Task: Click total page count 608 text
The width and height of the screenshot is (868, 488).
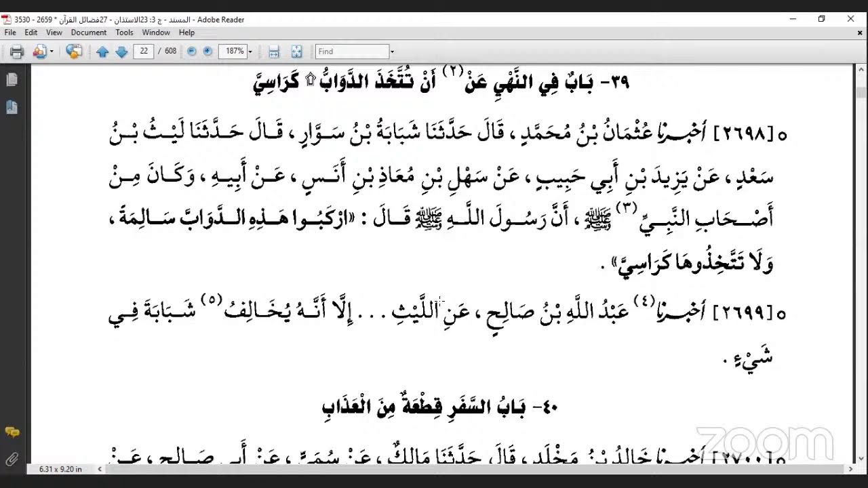Action: coord(170,52)
